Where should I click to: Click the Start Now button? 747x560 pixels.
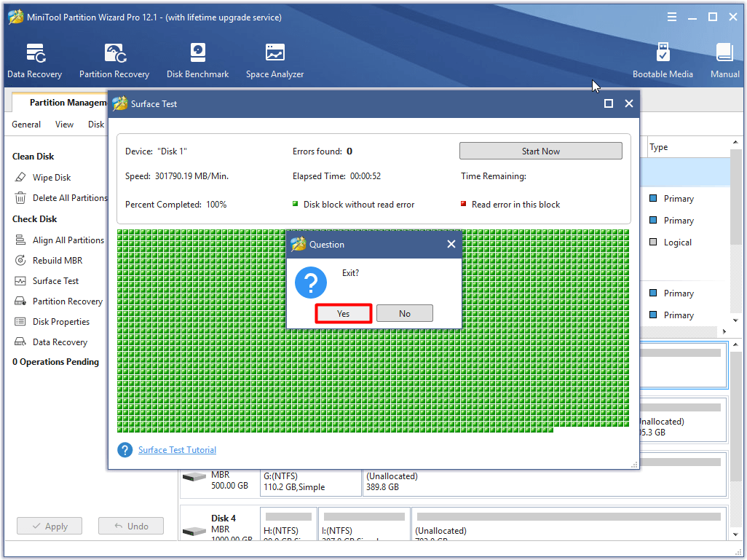click(541, 151)
